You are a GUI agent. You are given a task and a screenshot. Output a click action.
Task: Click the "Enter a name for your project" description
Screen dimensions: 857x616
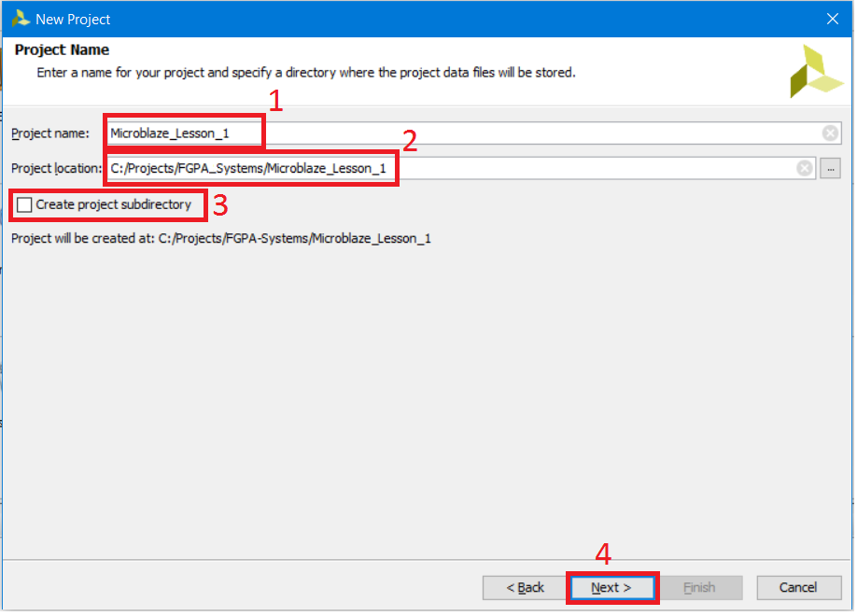pos(305,72)
